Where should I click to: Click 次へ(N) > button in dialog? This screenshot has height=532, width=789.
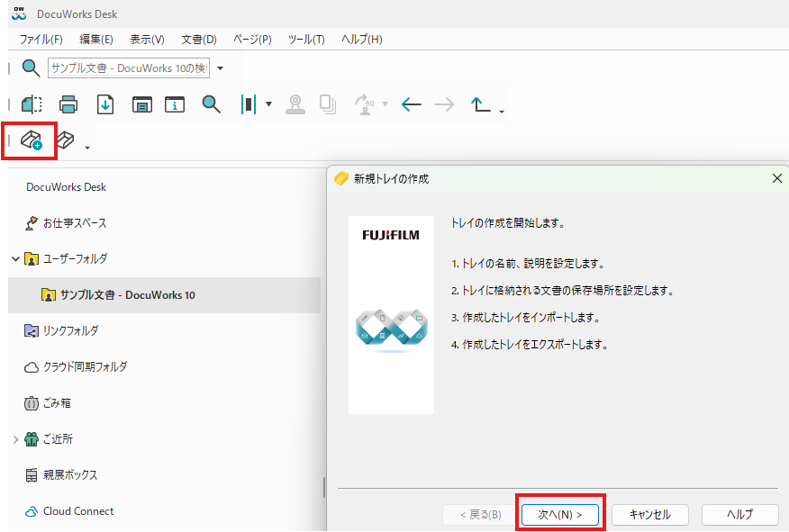tap(560, 514)
